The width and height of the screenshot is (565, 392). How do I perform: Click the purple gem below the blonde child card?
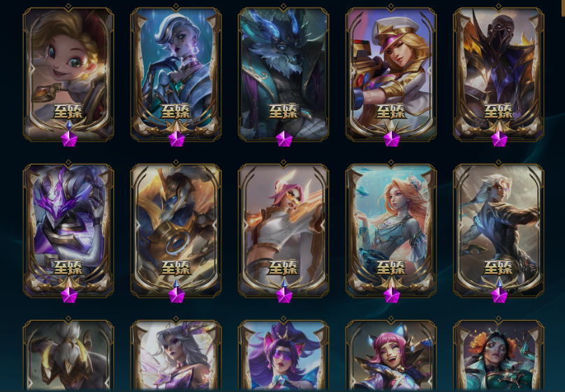[x=69, y=139]
